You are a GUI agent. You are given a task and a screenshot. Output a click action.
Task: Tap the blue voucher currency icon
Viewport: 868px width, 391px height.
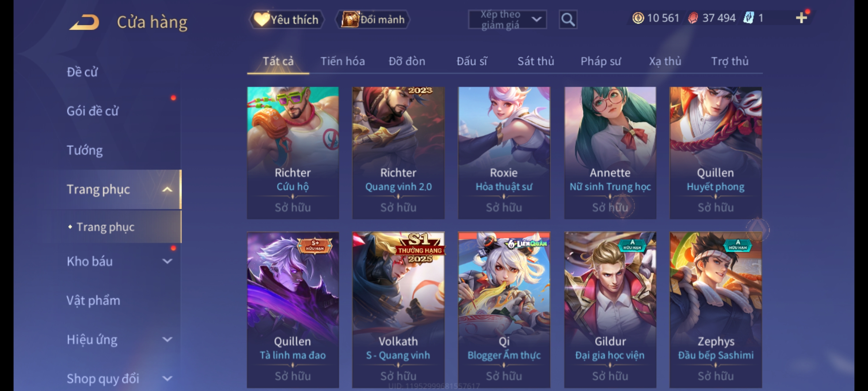pyautogui.click(x=748, y=18)
